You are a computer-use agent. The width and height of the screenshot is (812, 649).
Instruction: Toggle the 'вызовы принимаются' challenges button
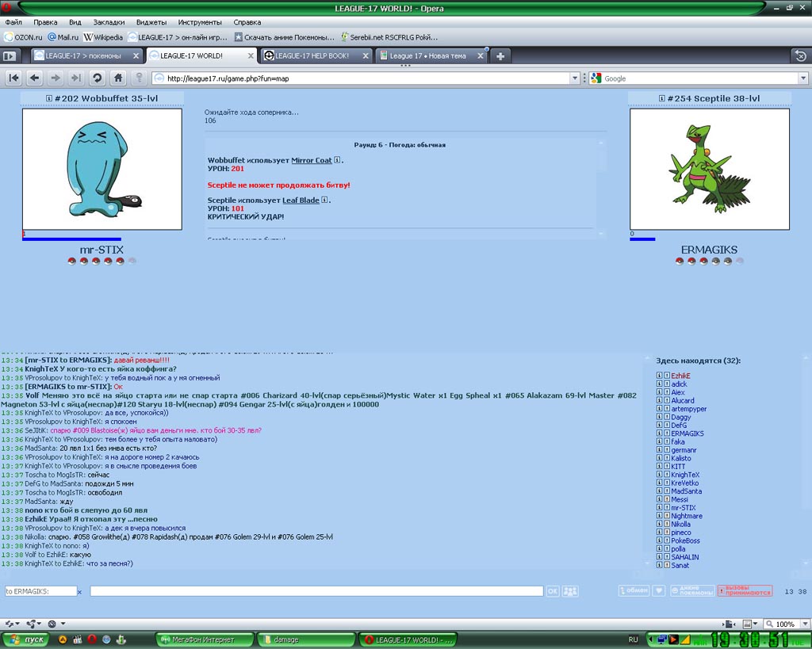[745, 590]
